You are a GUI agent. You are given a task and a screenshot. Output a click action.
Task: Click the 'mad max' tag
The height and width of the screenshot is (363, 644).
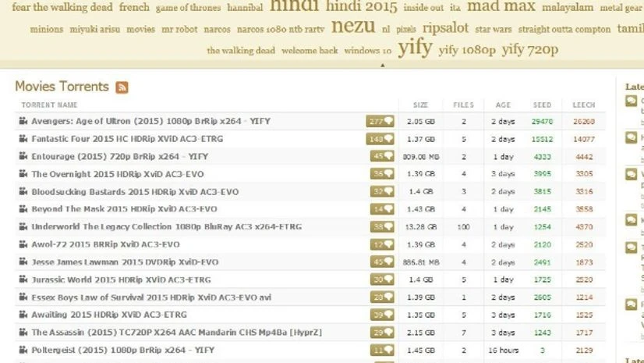coord(501,6)
